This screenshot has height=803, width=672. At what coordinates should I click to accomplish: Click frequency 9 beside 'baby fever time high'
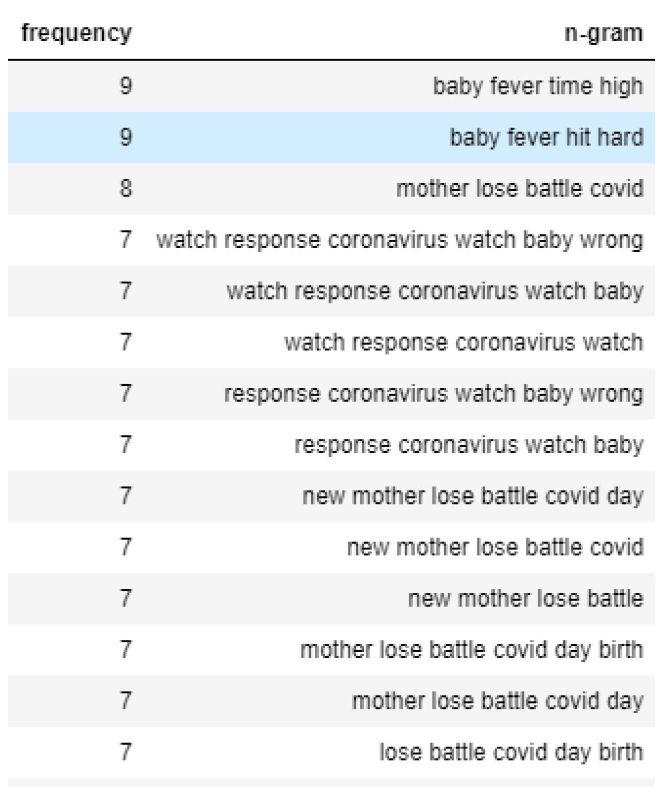point(126,86)
